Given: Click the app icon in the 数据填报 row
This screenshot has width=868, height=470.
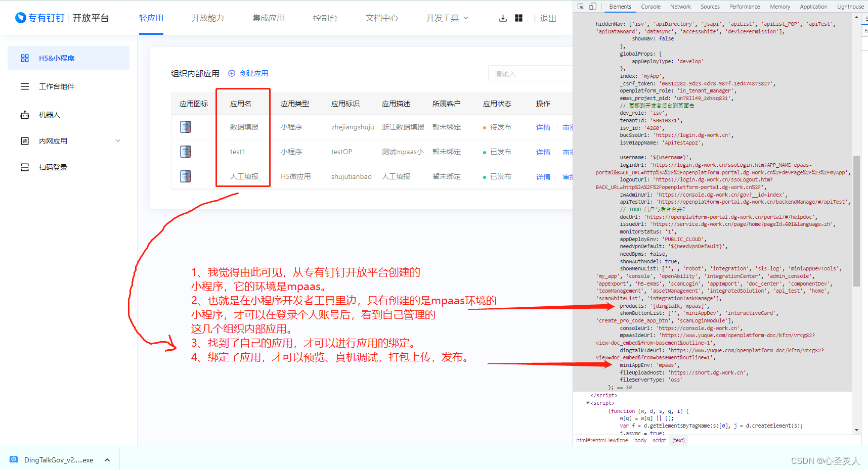Looking at the screenshot, I should click(x=186, y=127).
